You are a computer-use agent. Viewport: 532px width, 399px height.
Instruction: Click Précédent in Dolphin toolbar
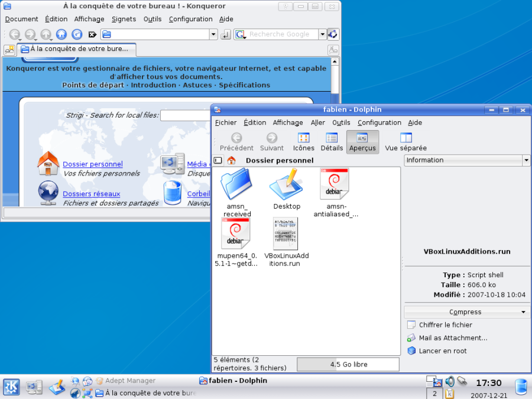click(236, 142)
